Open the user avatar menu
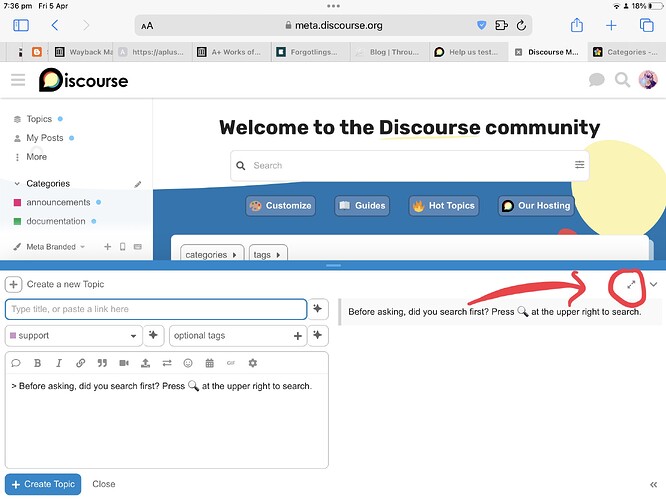 648,80
